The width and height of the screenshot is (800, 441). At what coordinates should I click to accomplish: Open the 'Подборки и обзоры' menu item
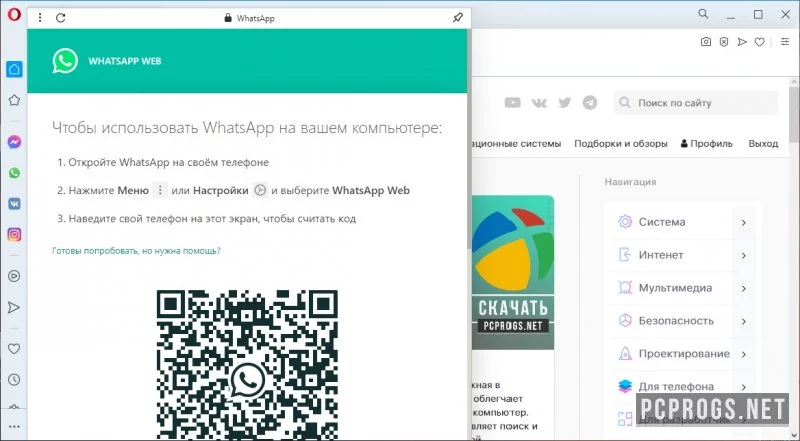(x=621, y=143)
